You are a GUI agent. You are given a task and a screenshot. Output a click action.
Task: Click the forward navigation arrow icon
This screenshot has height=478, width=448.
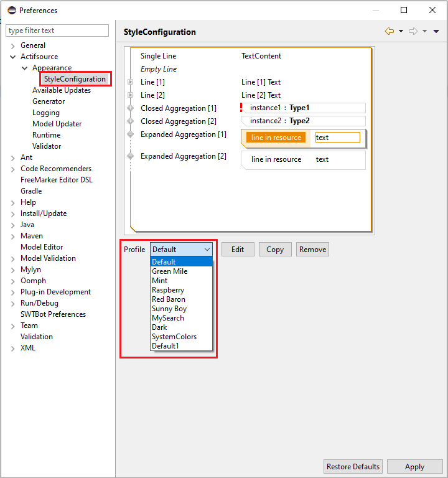pyautogui.click(x=413, y=31)
